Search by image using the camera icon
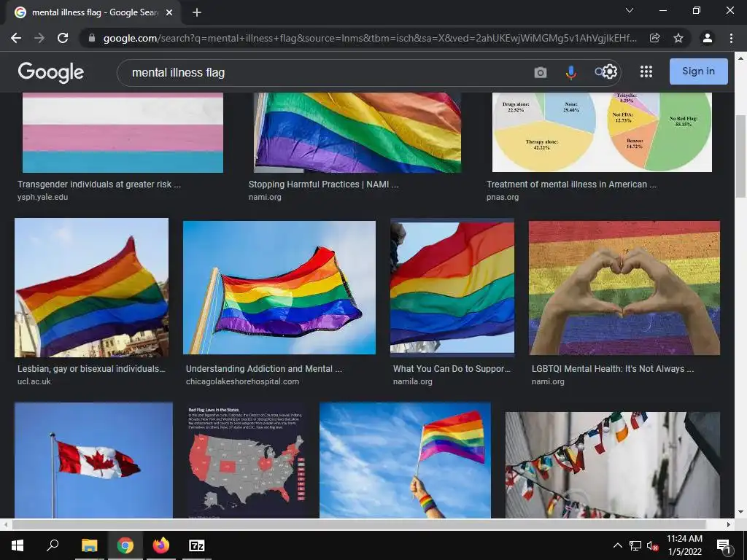The height and width of the screenshot is (560, 747). [541, 72]
